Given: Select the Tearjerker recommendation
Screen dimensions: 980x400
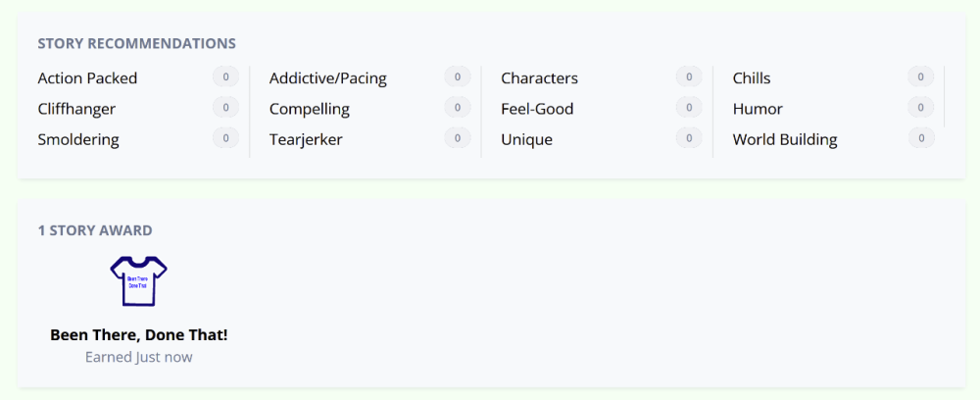Looking at the screenshot, I should [x=306, y=139].
